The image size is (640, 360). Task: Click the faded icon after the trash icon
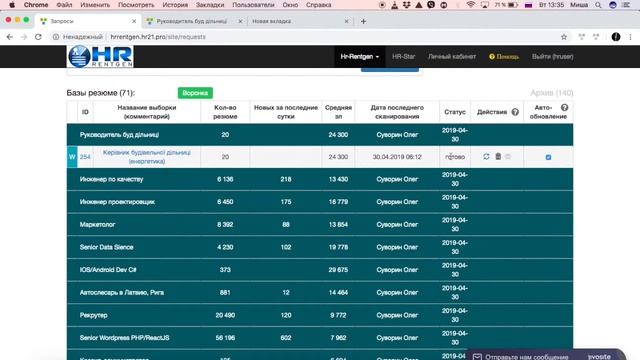click(x=508, y=156)
